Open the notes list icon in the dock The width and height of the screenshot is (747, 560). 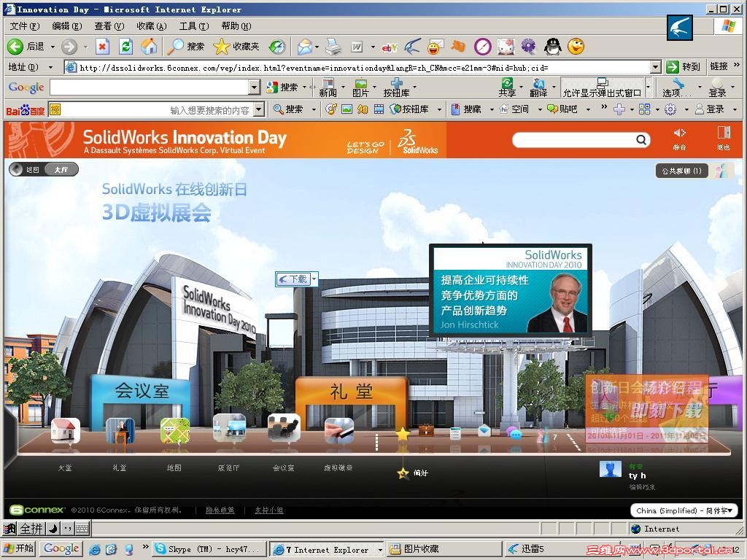455,433
